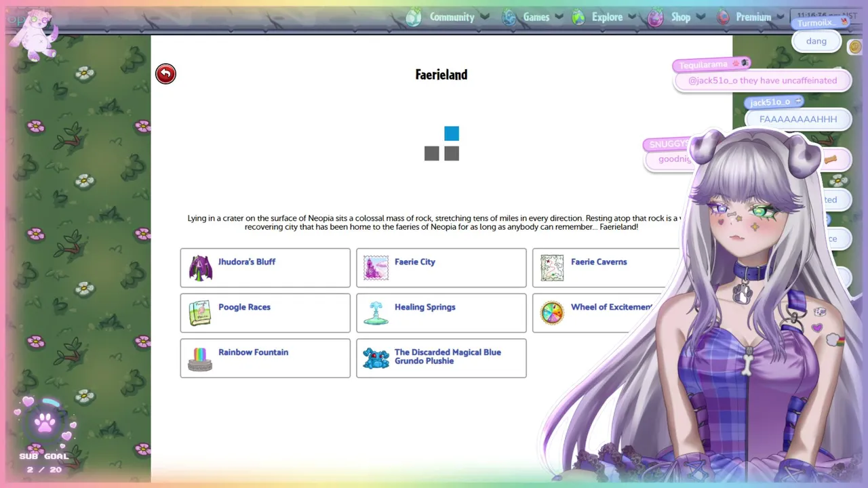Expand the Premium dropdown arrow
Viewport: 868px width, 488px height.
[781, 17]
